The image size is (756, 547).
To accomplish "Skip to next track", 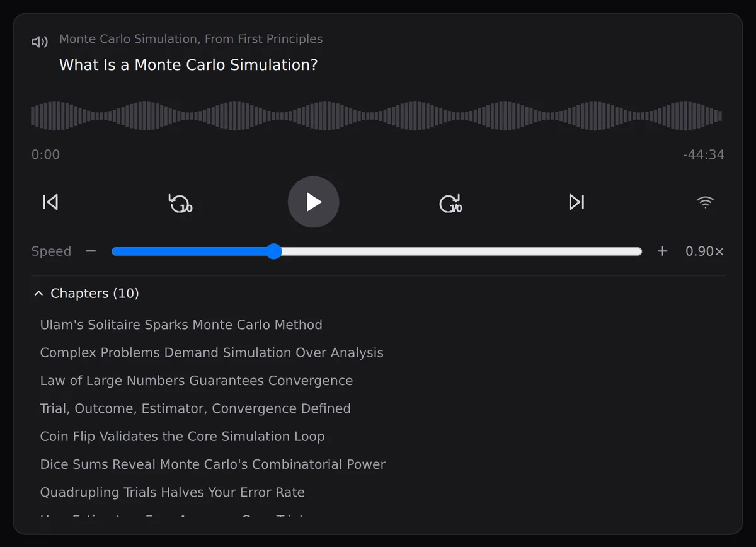I will [576, 202].
